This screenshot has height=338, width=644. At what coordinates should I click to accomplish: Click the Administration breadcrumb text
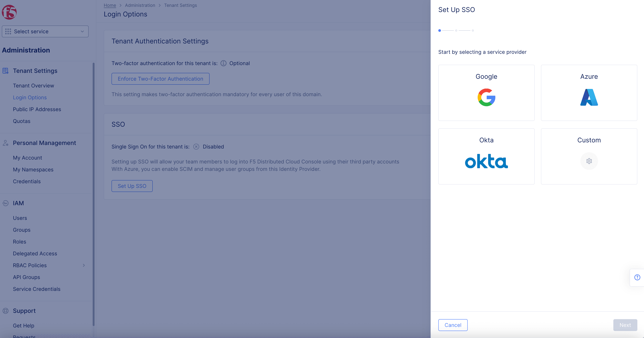click(x=140, y=5)
